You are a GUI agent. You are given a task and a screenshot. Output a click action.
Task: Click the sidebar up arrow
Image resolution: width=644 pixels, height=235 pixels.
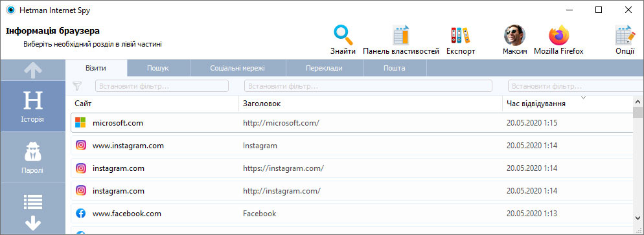point(33,70)
